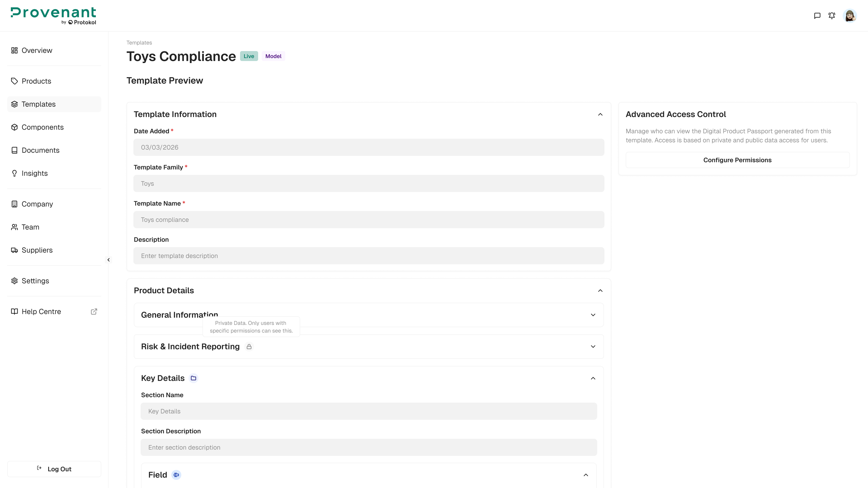
Task: Click the Overview grid icon
Action: pos(14,50)
